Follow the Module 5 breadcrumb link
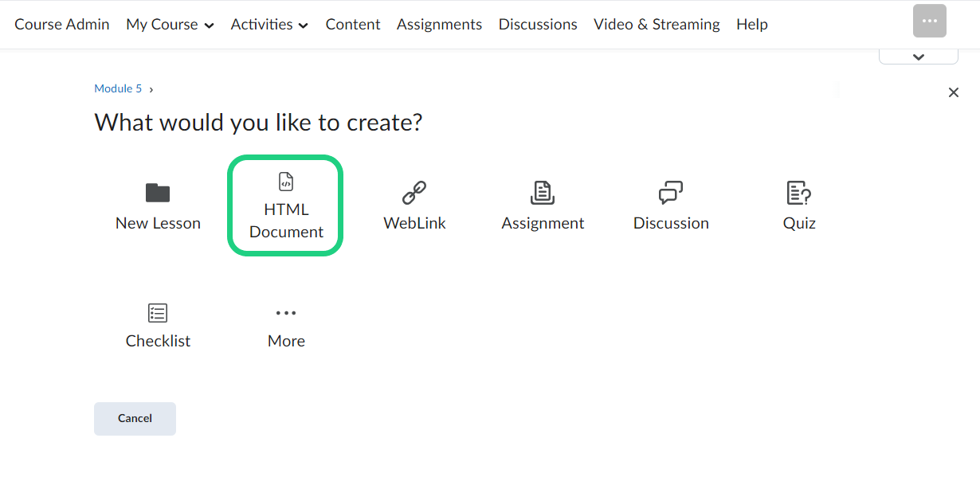The height and width of the screenshot is (485, 980). click(x=118, y=88)
